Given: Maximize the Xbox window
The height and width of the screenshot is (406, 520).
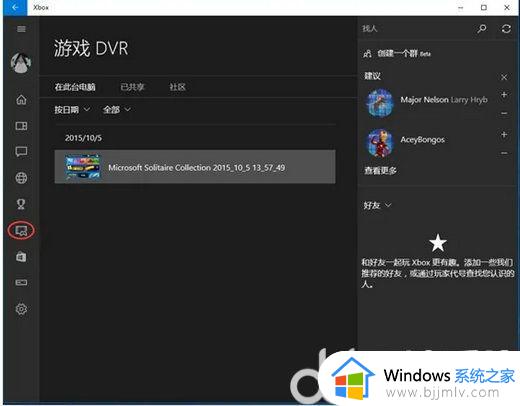Looking at the screenshot, I should pyautogui.click(x=484, y=7).
